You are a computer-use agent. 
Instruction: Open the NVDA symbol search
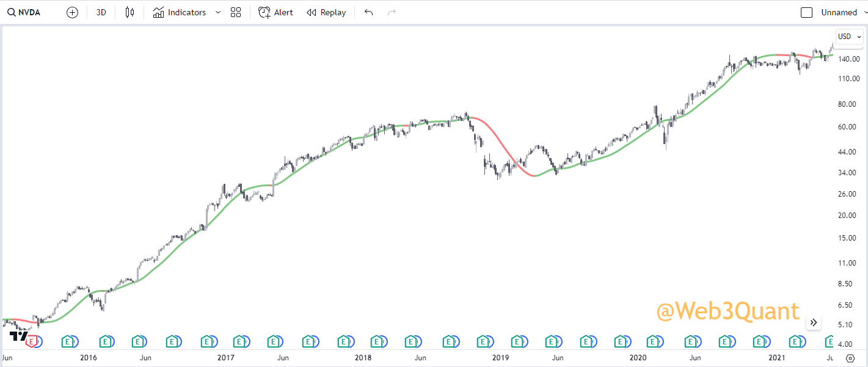pyautogui.click(x=24, y=12)
